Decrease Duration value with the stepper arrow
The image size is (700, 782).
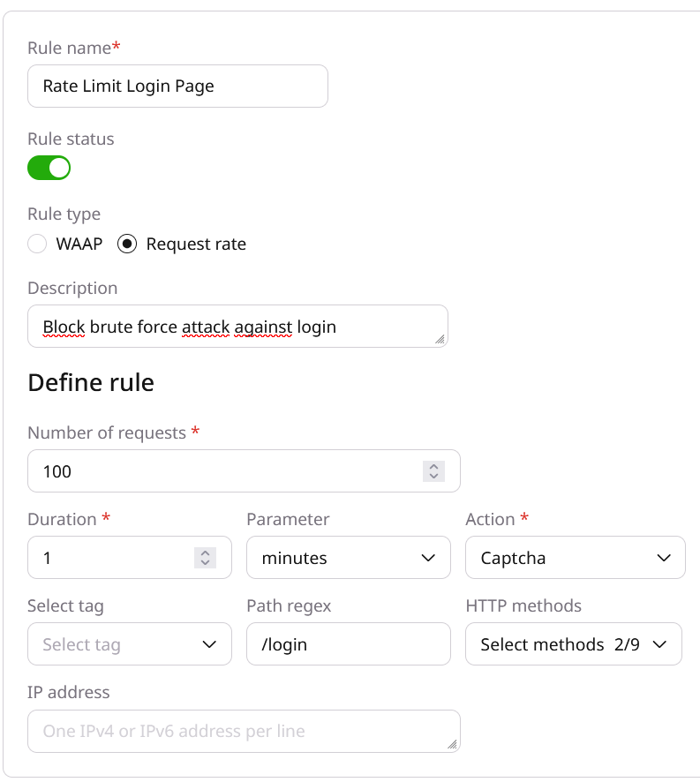point(205,563)
